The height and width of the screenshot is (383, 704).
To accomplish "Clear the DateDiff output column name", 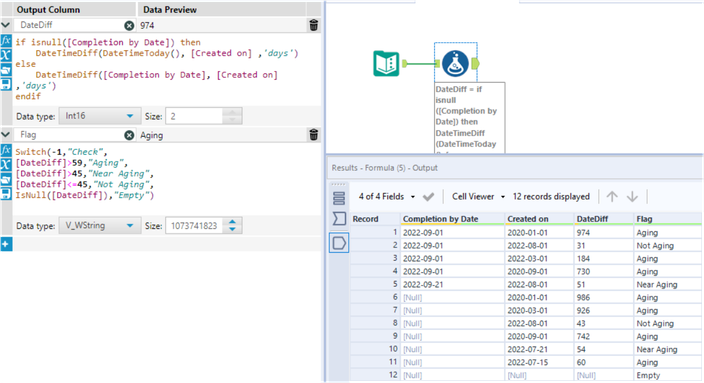I will tap(129, 26).
